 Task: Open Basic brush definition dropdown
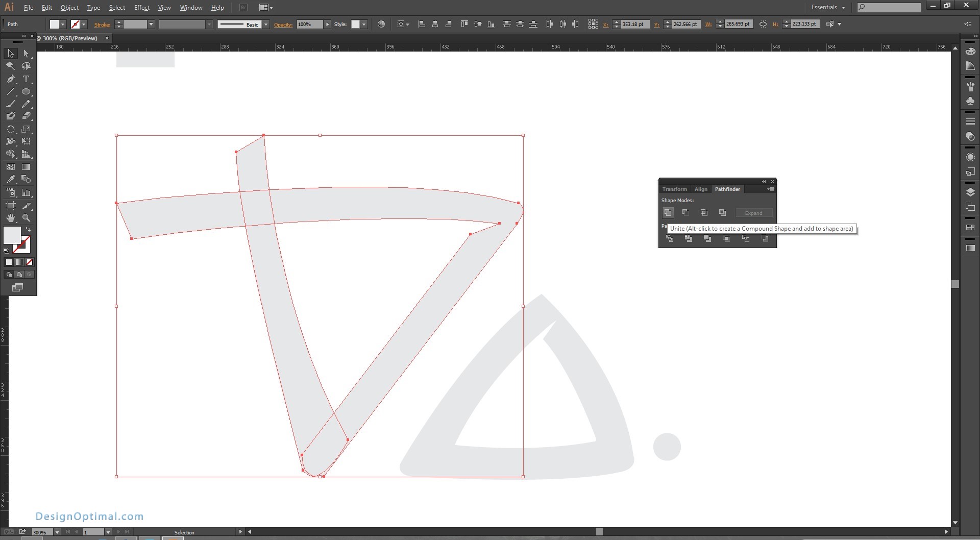pyautogui.click(x=266, y=24)
